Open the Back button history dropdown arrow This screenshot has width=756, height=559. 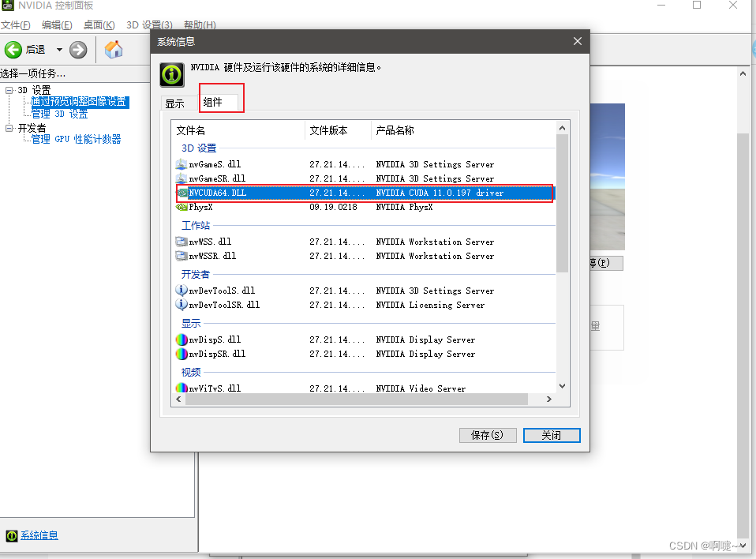point(59,50)
